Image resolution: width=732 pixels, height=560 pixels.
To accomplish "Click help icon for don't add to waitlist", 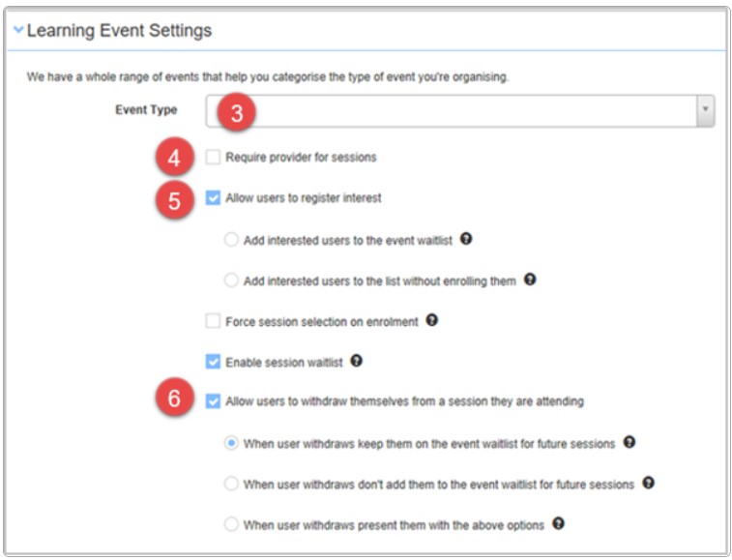I will click(649, 483).
